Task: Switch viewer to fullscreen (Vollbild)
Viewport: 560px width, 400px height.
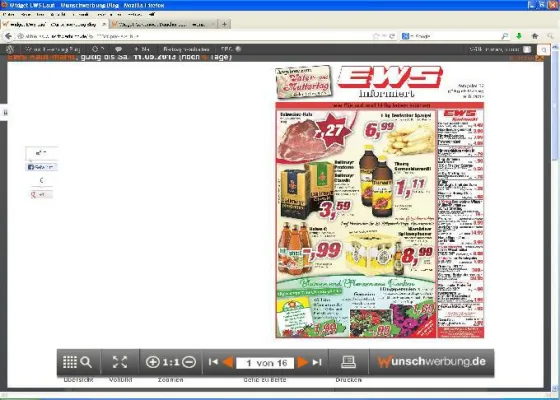Action: [120, 362]
